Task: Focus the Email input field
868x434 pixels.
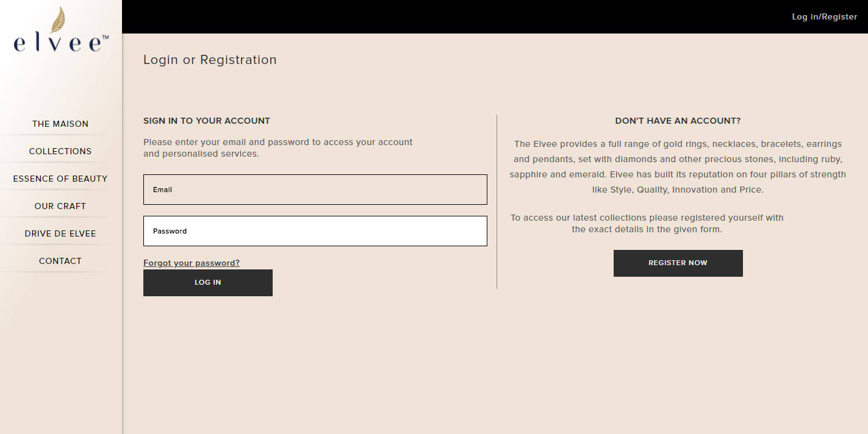Action: pyautogui.click(x=315, y=190)
